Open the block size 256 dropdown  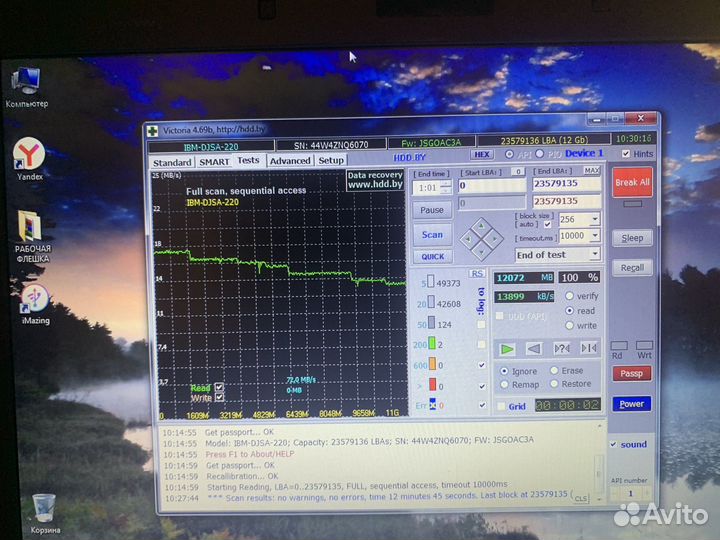point(595,219)
